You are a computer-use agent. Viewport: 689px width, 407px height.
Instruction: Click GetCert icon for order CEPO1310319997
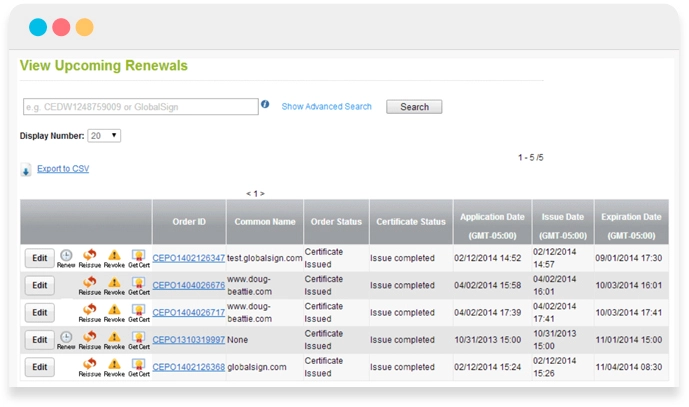[138, 339]
